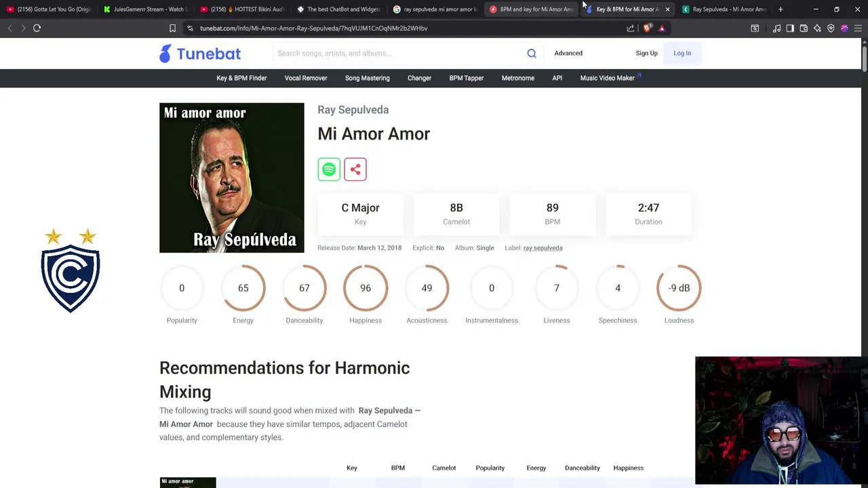Click the site settings icon in address bar

[191, 28]
